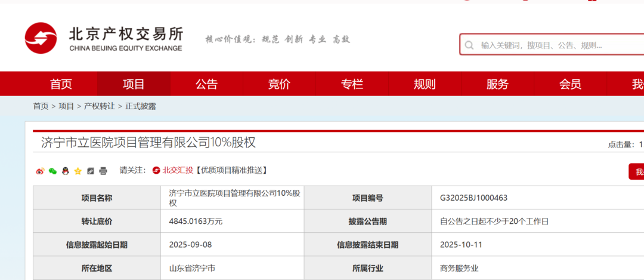
Task: Open the 北交汇投 link
Action: pyautogui.click(x=178, y=170)
